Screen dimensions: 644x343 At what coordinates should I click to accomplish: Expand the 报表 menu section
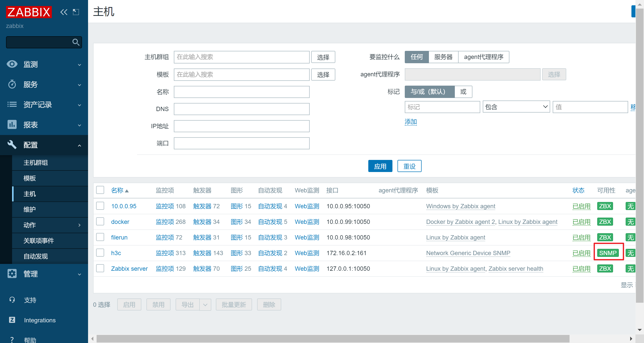79,125
